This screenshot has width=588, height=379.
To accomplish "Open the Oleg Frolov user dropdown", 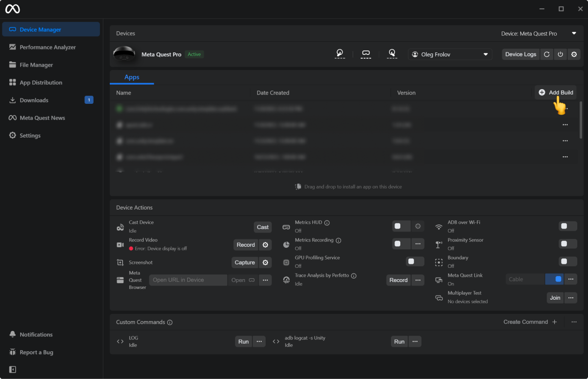I will pyautogui.click(x=450, y=54).
